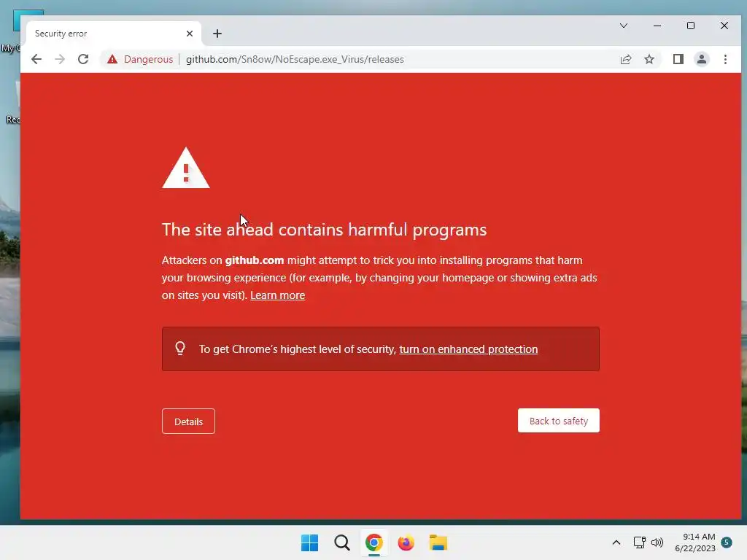Image resolution: width=747 pixels, height=560 pixels.
Task: Follow the turn on enhanced protection link
Action: [x=468, y=349]
